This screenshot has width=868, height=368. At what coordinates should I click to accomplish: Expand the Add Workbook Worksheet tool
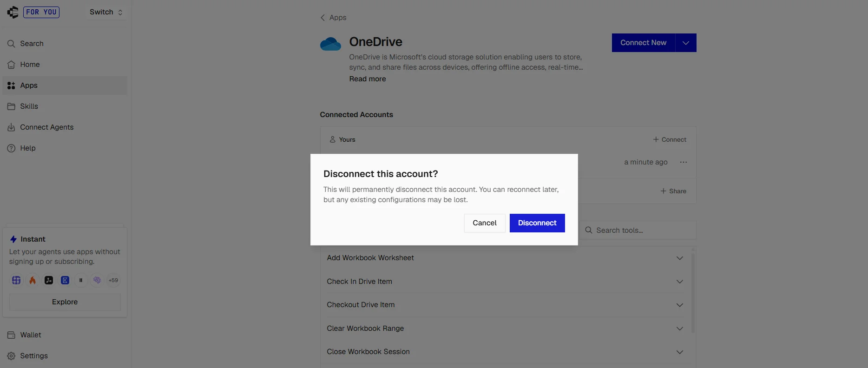point(506,258)
